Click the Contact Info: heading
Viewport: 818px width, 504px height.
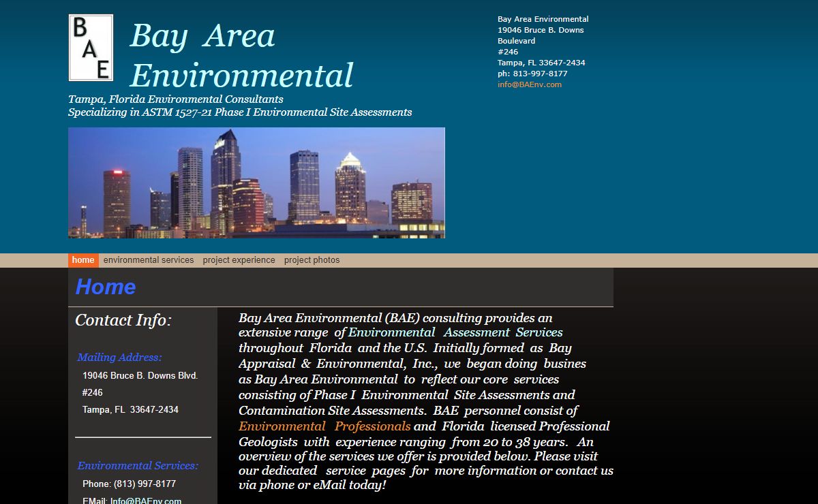point(123,320)
